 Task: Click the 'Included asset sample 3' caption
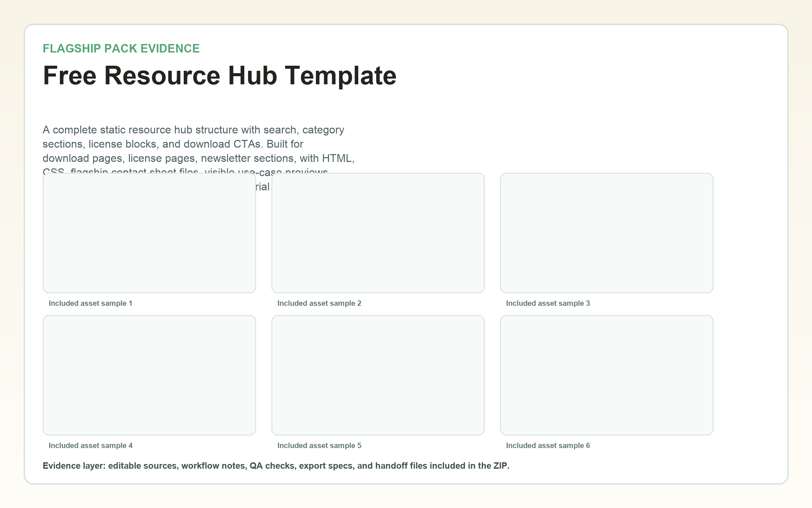tap(548, 303)
